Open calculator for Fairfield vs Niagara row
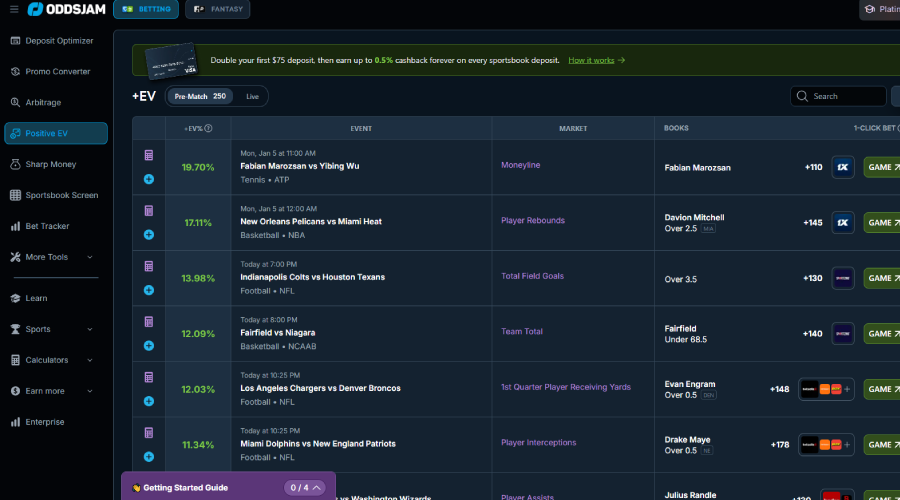The height and width of the screenshot is (500, 900). pyautogui.click(x=149, y=322)
